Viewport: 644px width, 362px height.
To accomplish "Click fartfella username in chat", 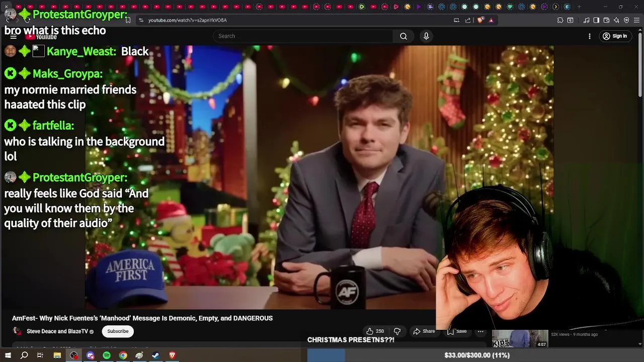I will pos(53,126).
